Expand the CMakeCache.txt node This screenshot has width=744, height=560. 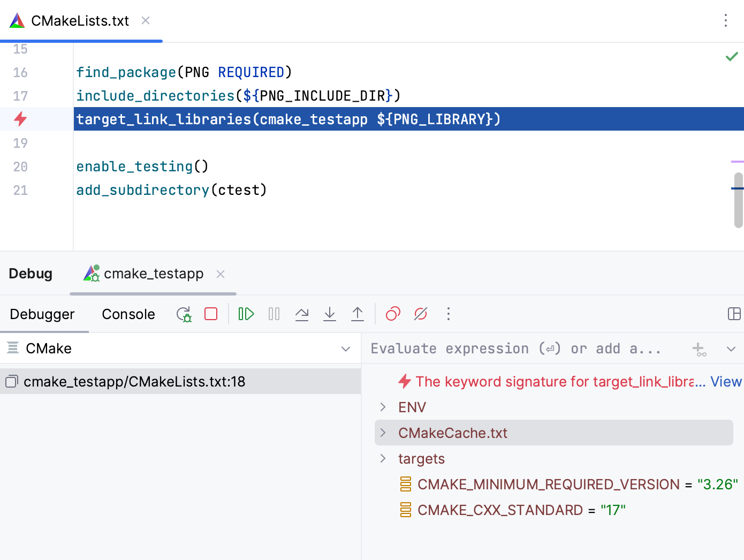pos(382,433)
